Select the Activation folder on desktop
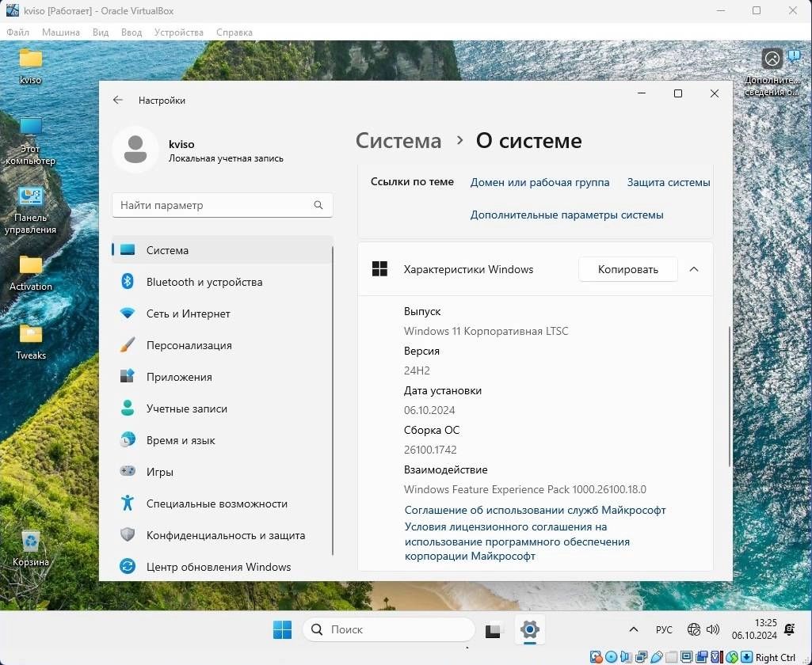This screenshot has height=665, width=812. 31,272
